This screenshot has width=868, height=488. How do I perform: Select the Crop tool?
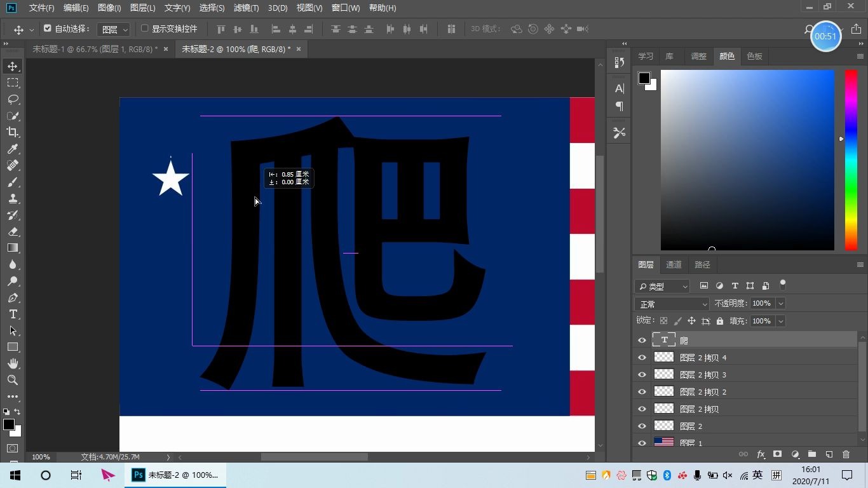click(13, 132)
